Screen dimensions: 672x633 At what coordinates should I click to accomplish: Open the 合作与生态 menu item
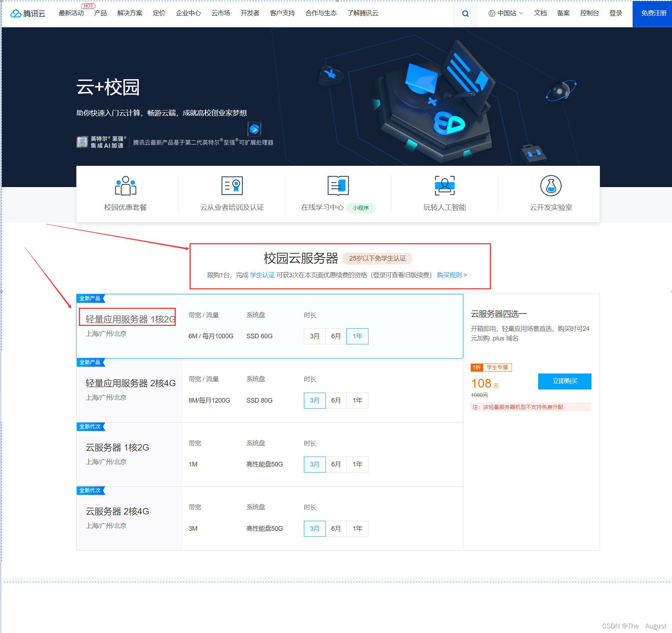pyautogui.click(x=321, y=13)
